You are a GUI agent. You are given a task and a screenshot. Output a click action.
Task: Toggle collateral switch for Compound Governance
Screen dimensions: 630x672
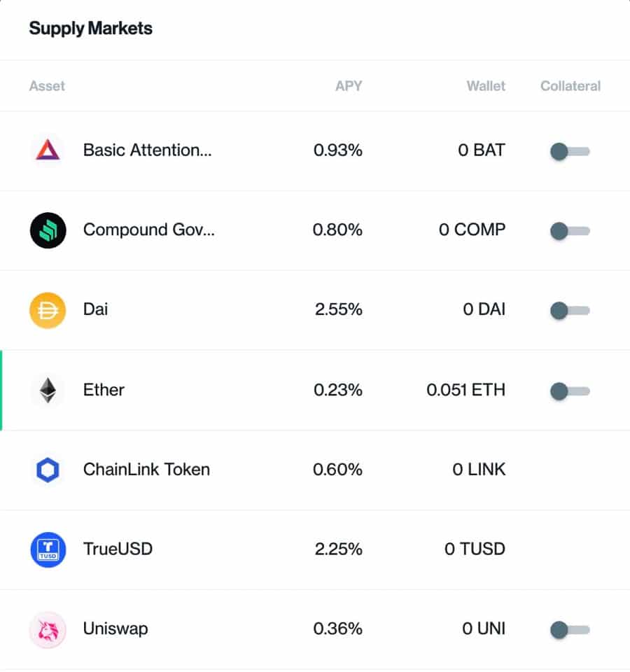pos(570,231)
